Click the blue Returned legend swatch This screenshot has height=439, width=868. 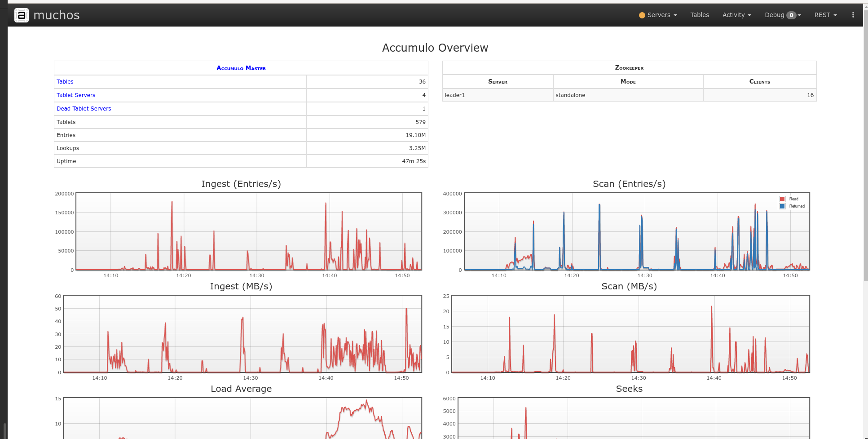(x=782, y=206)
